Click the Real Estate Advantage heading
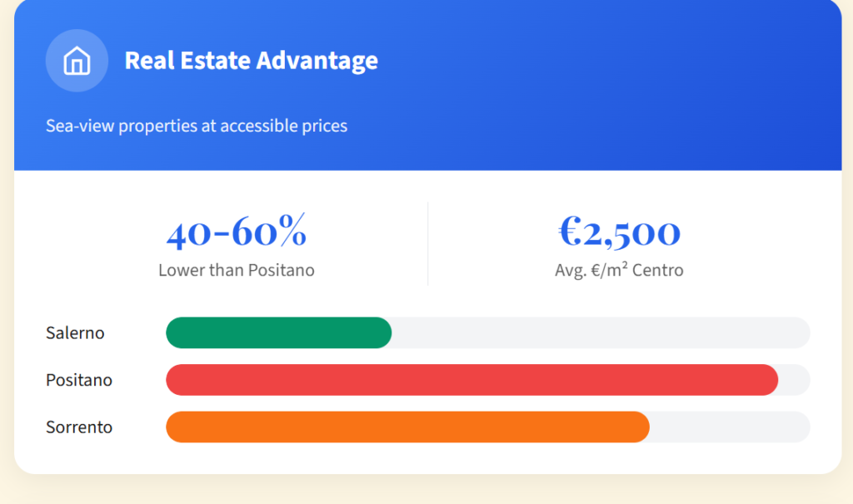Viewport: 853px width, 504px height. click(251, 61)
